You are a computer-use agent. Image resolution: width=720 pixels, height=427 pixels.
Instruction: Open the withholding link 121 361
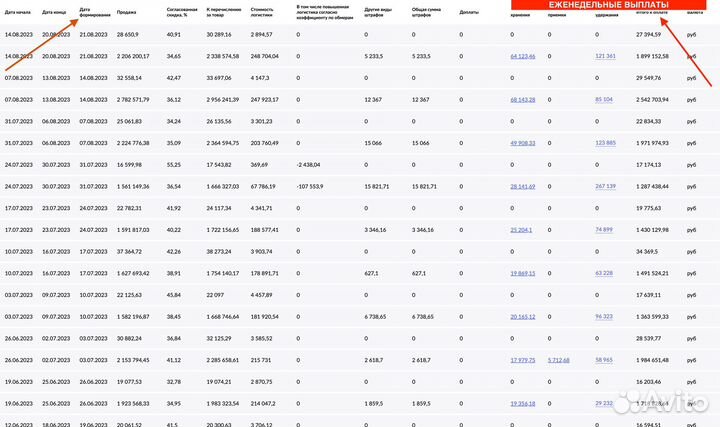[605, 56]
